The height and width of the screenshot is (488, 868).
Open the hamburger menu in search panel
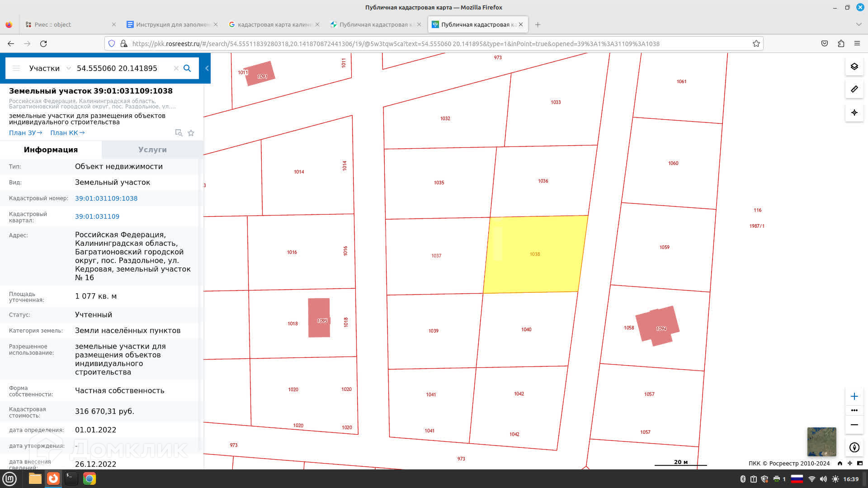pyautogui.click(x=16, y=68)
